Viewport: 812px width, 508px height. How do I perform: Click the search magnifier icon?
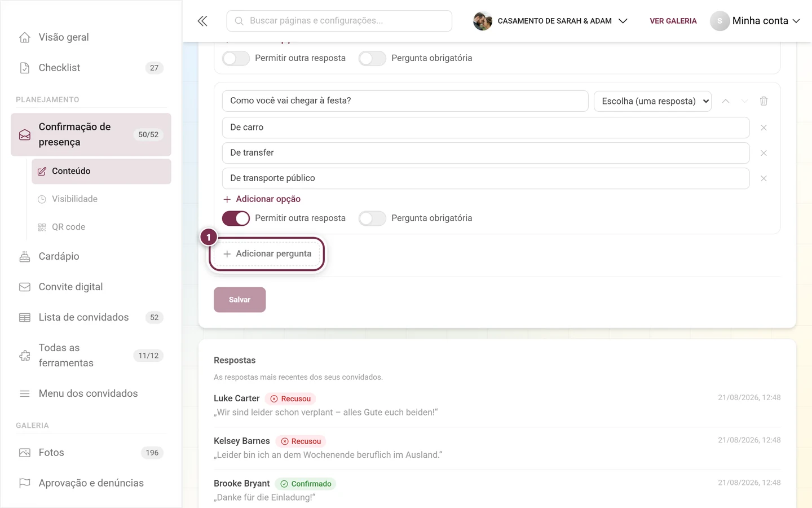click(239, 21)
